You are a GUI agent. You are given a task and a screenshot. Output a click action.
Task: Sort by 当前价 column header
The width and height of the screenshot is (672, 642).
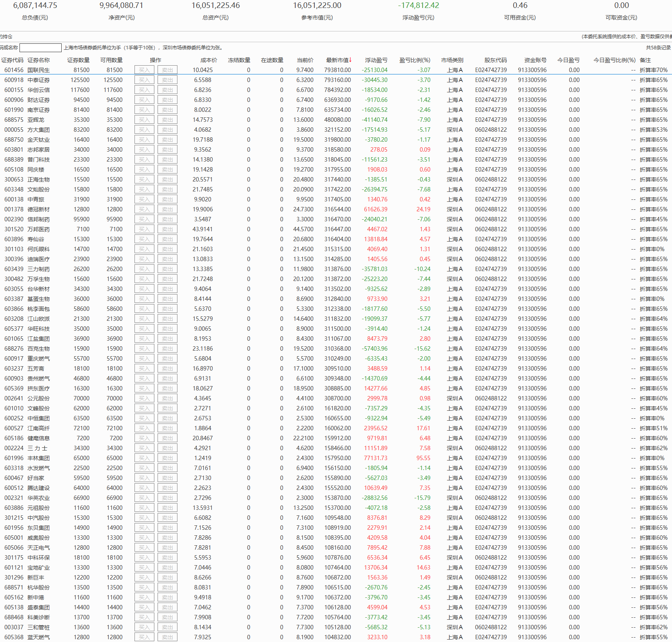click(305, 60)
